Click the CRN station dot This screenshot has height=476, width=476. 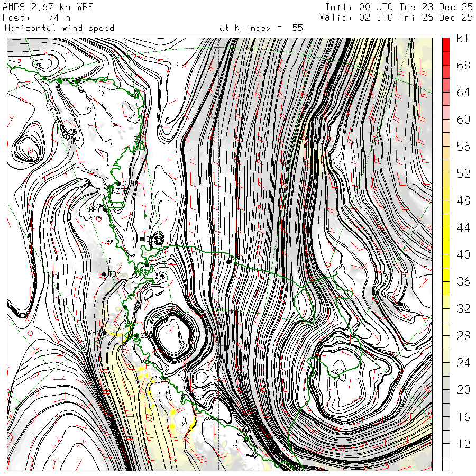tap(117, 184)
